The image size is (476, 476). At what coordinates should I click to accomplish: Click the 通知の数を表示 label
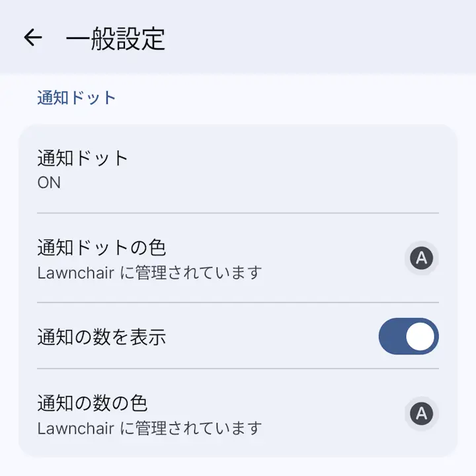click(102, 337)
